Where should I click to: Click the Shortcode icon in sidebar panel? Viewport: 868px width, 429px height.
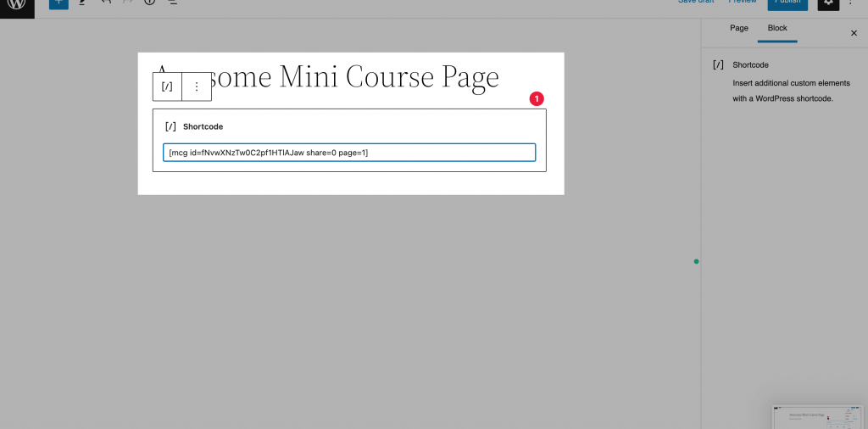coord(719,64)
